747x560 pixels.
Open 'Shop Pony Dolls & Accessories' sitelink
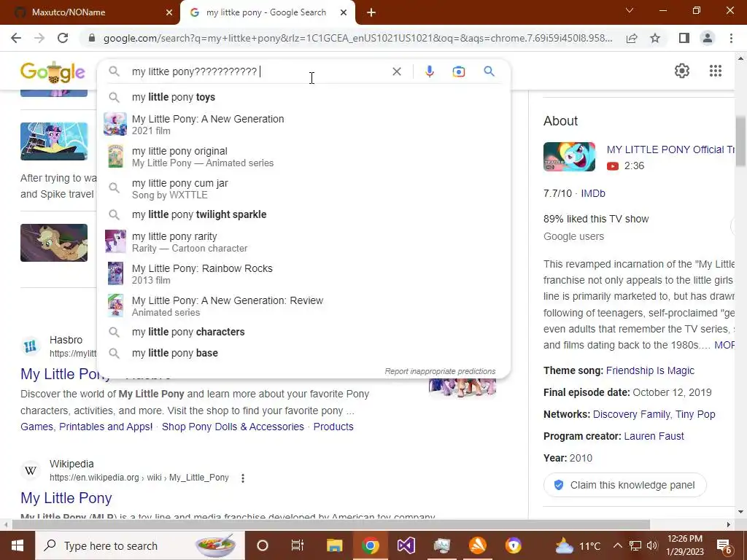click(x=233, y=427)
